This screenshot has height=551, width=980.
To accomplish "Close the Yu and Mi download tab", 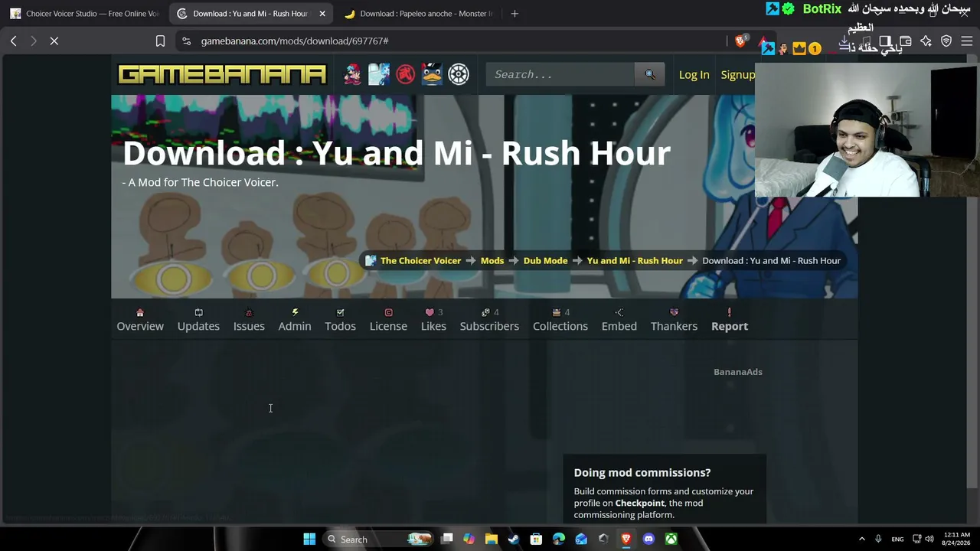I will (x=322, y=13).
